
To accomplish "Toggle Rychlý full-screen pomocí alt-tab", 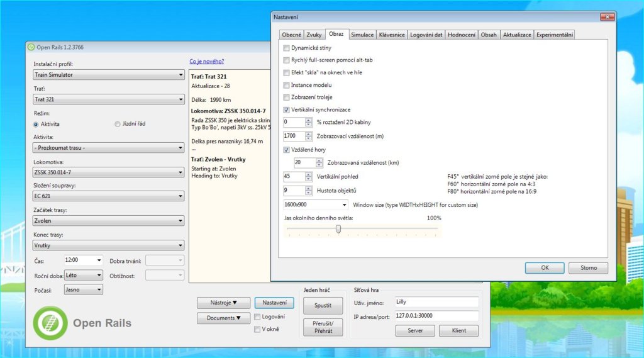I will pyautogui.click(x=286, y=60).
